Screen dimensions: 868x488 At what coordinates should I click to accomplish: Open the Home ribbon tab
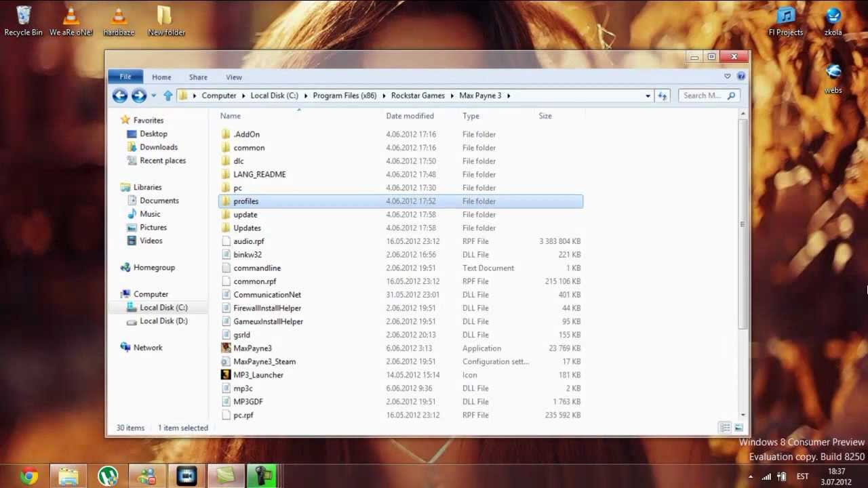(x=161, y=77)
